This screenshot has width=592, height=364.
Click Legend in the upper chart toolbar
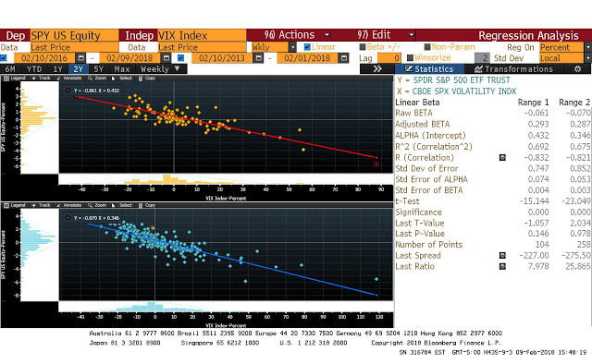pos(15,79)
